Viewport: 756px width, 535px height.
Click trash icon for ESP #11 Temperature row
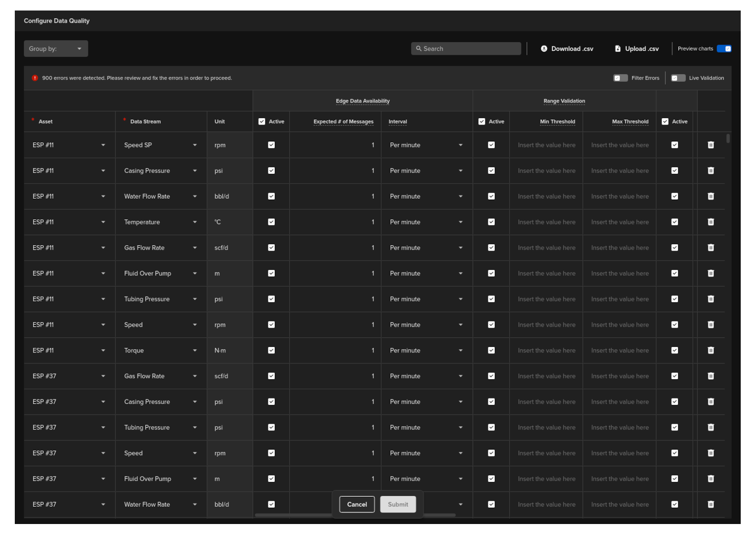click(x=710, y=222)
